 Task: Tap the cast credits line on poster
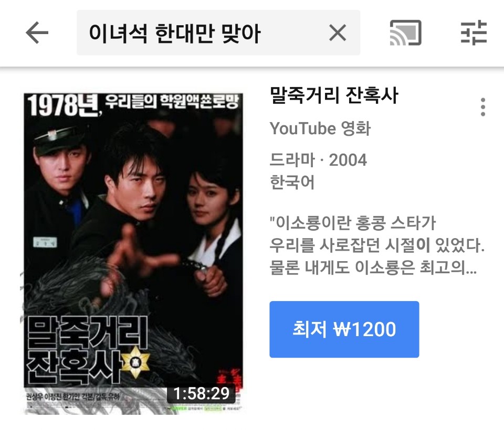click(x=72, y=396)
